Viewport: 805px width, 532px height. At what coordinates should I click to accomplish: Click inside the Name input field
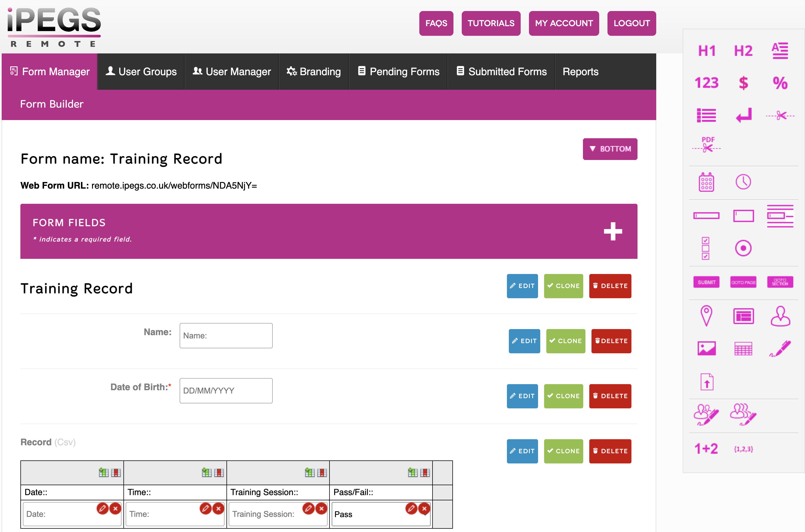226,336
